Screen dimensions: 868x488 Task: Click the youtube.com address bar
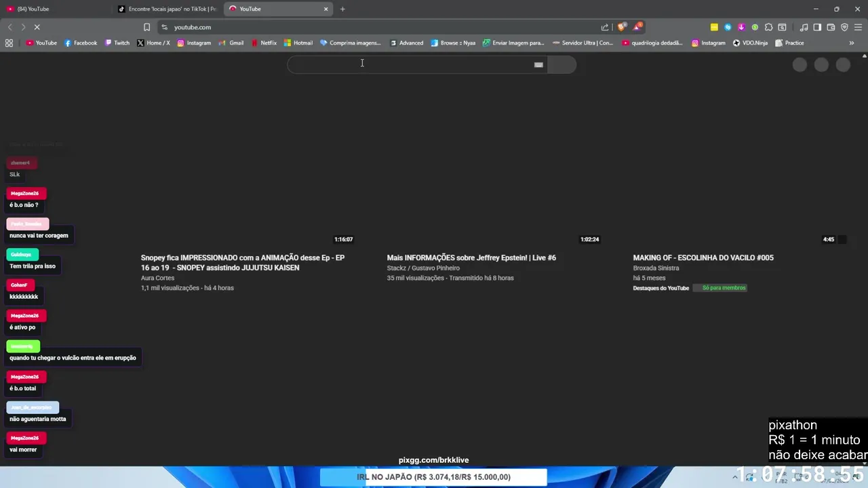(x=380, y=27)
